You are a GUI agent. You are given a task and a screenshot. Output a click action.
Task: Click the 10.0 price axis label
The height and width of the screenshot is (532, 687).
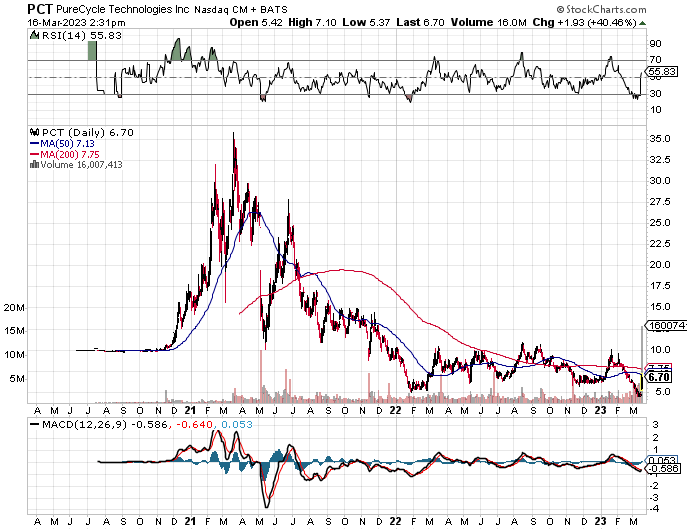point(660,350)
